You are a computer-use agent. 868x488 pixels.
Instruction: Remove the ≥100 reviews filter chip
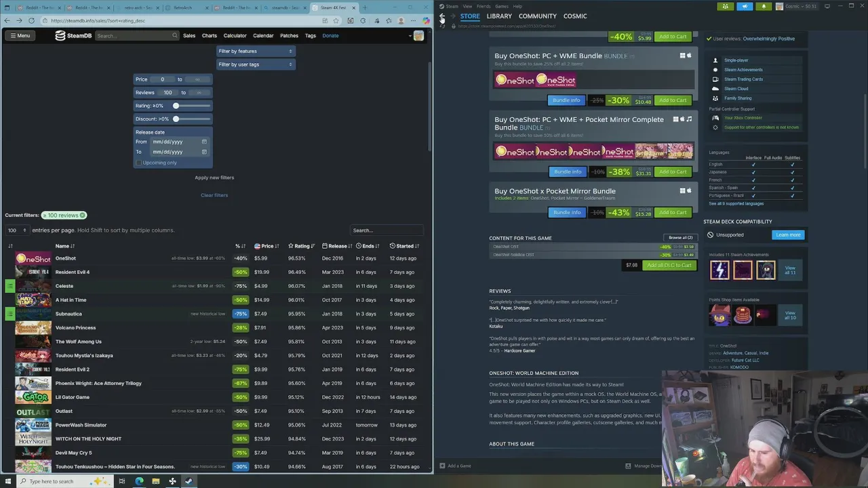point(82,215)
